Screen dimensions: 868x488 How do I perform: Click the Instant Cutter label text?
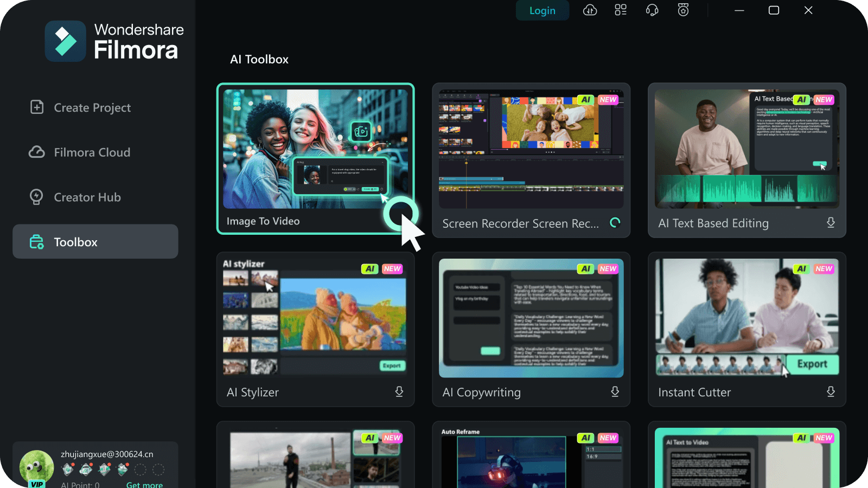click(694, 392)
